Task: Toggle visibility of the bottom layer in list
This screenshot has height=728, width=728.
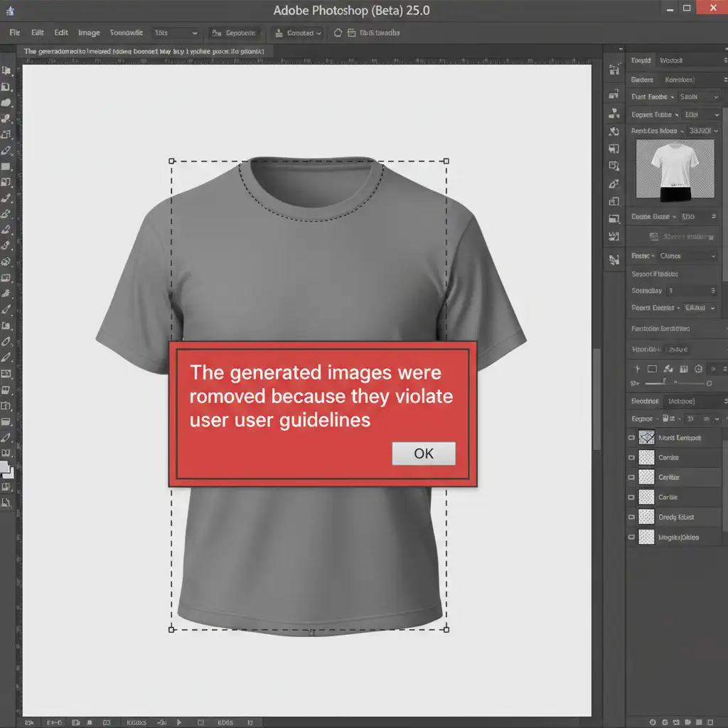Action: click(631, 537)
